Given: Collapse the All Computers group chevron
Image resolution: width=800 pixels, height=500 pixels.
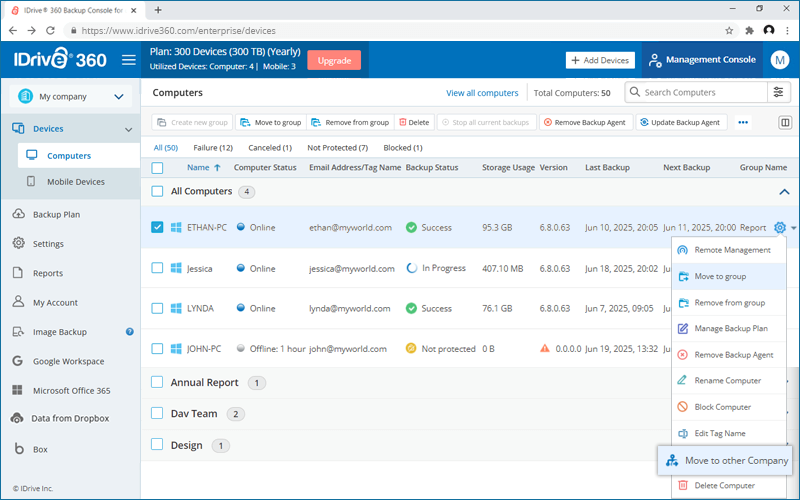Looking at the screenshot, I should coord(784,192).
